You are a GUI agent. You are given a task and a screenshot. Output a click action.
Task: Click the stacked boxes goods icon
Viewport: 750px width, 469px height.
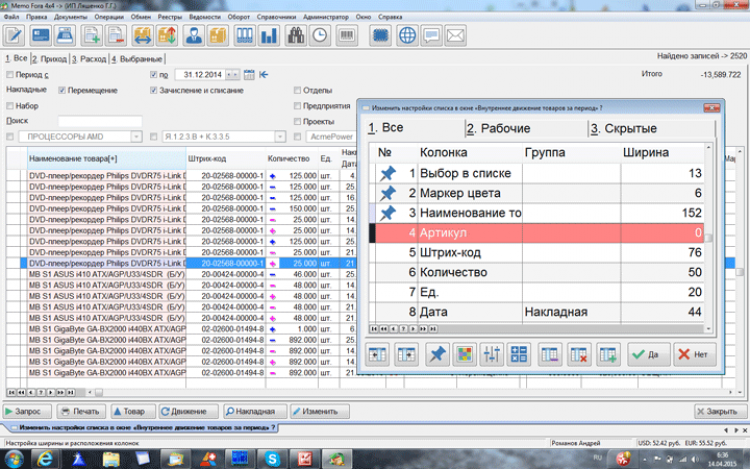pyautogui.click(x=218, y=35)
